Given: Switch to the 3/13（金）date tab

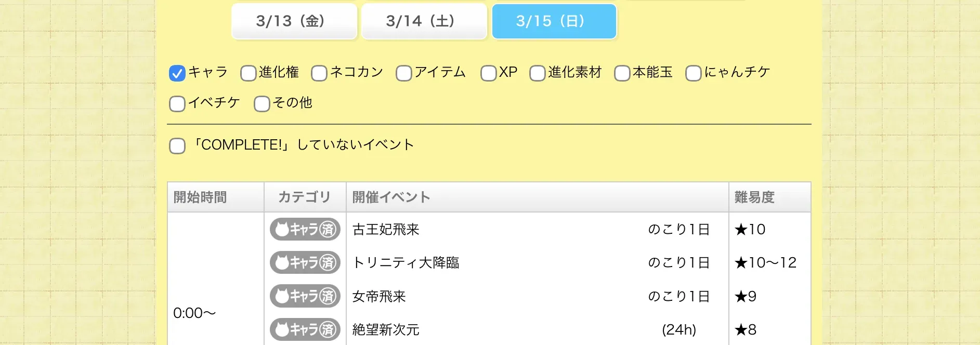Looking at the screenshot, I should tap(294, 21).
